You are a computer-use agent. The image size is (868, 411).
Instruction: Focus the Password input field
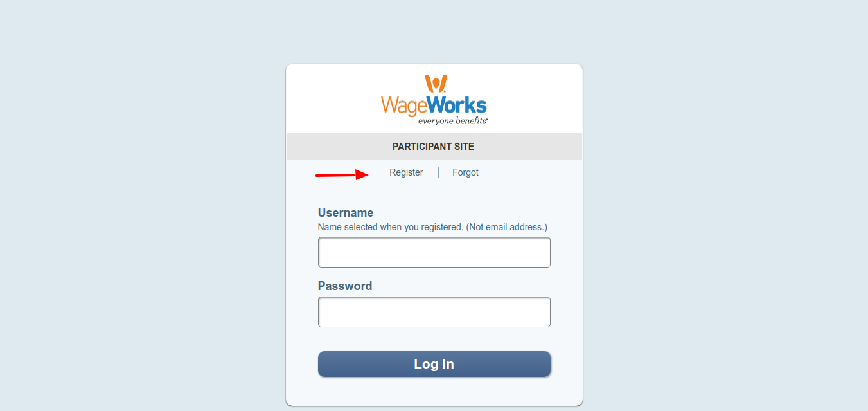[434, 312]
